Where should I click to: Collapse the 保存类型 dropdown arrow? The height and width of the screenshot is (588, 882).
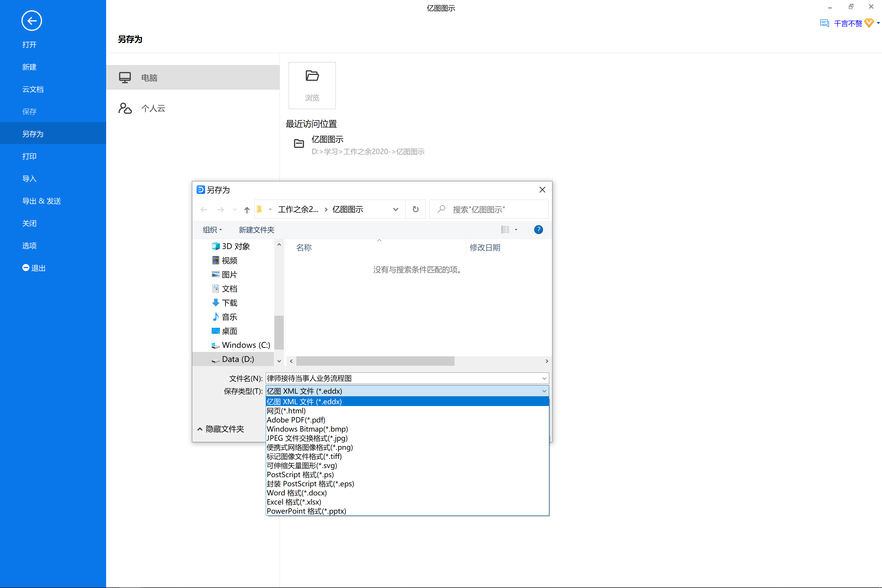544,391
